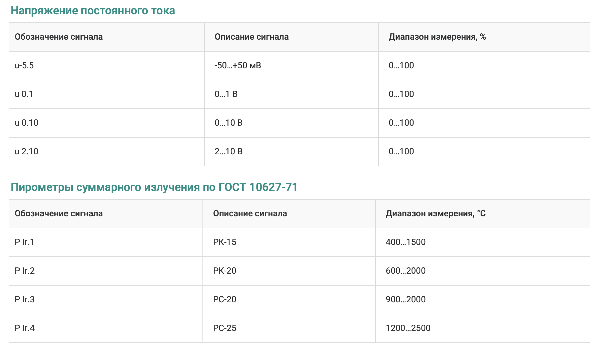Image resolution: width=595 pixels, height=364 pixels.
Task: Click the РС-25 pyrometer description
Action: point(224,328)
